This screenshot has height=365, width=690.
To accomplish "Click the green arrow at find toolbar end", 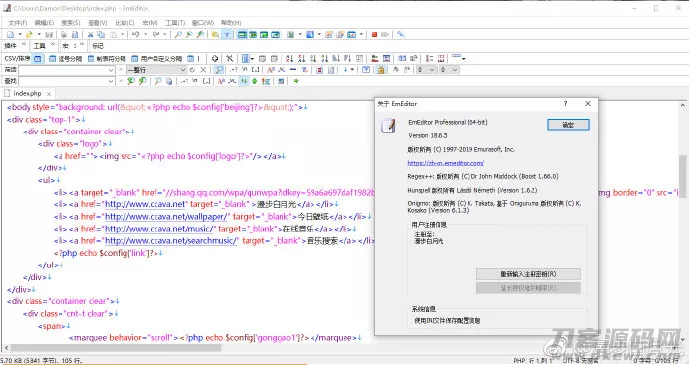I will [296, 81].
